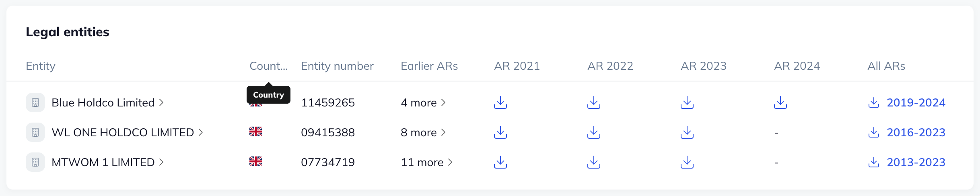Download MTWOM 1 LIMITED AR 2023
Screen dimensions: 980x196
[687, 162]
